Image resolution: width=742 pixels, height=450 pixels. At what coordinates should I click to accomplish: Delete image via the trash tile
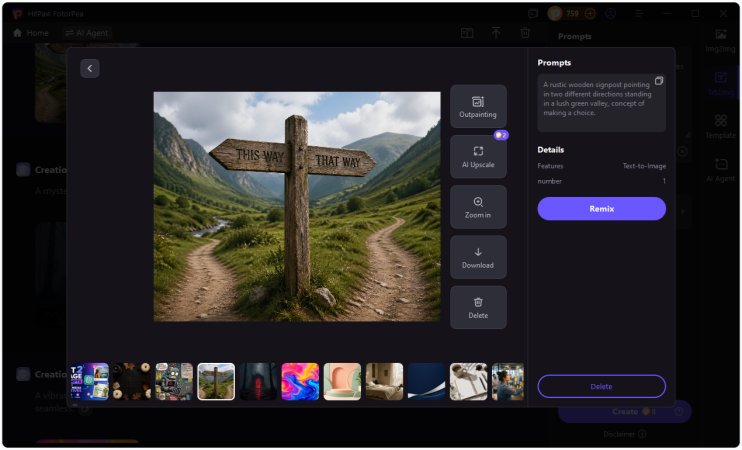pos(478,307)
